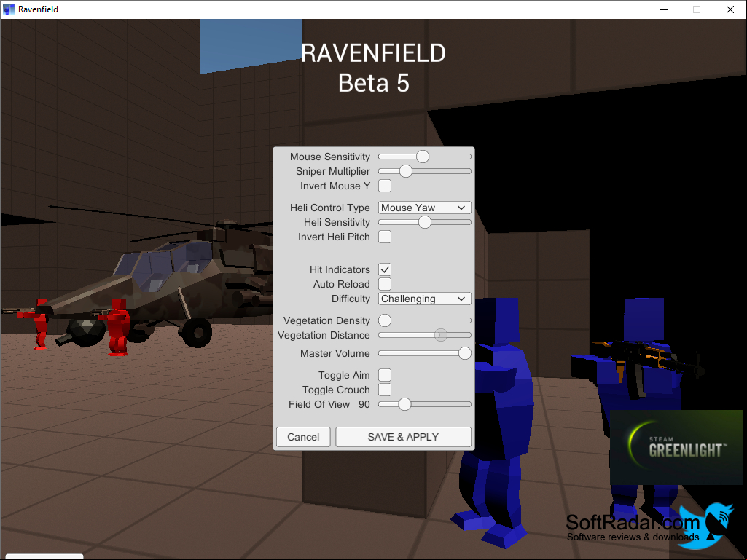Click the Ravenfield app icon in title bar
The image size is (747, 560).
[9, 9]
